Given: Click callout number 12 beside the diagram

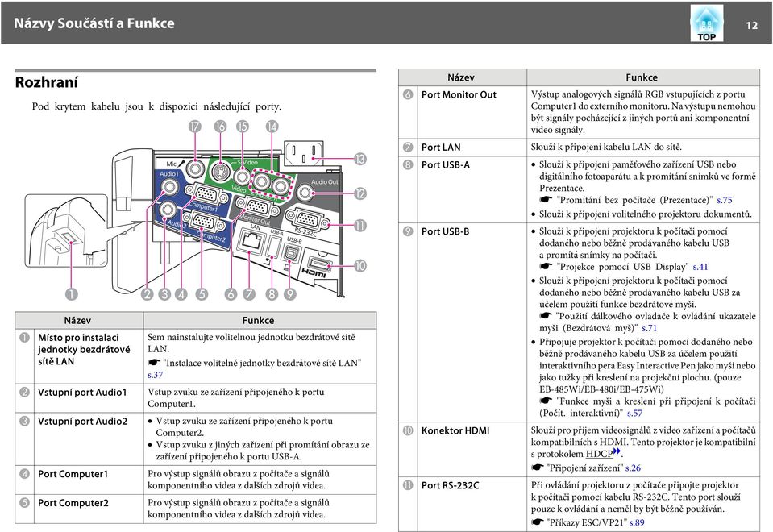Looking at the screenshot, I should tap(360, 193).
